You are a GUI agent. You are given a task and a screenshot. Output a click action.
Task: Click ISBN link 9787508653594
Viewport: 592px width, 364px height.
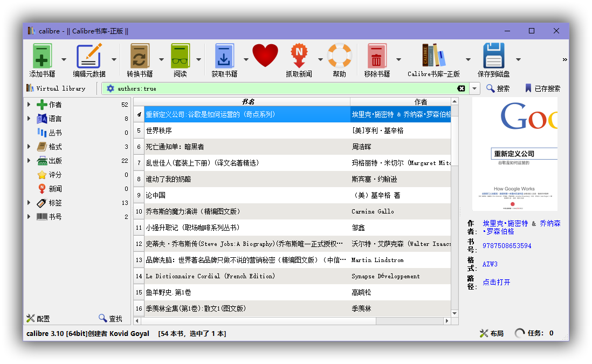[x=507, y=246]
